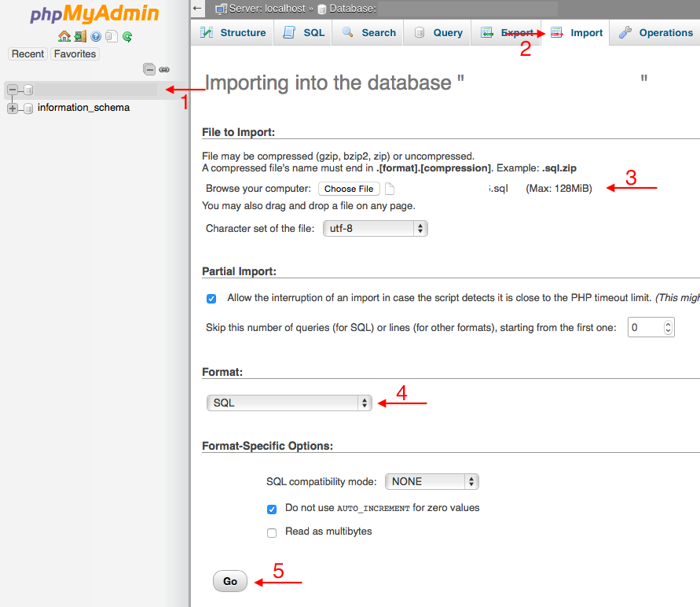This screenshot has width=700, height=607.
Task: Switch to the Favorites panel
Action: (x=75, y=53)
